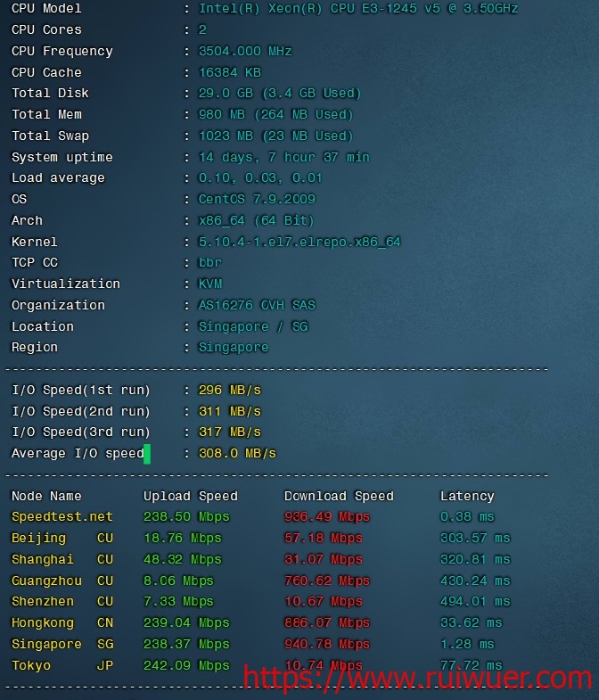Screen dimensions: 599x700
Task: Click the bbr TCP CC value
Action: (x=209, y=263)
